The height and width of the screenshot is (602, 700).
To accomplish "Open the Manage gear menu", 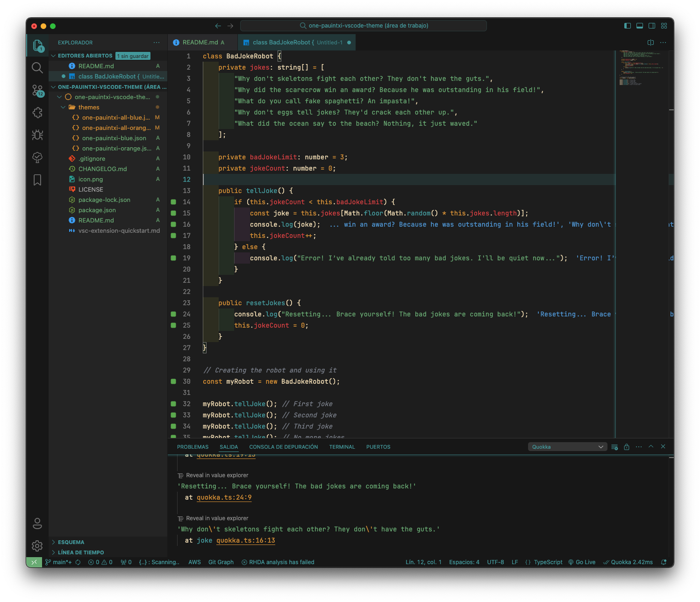I will 37,546.
